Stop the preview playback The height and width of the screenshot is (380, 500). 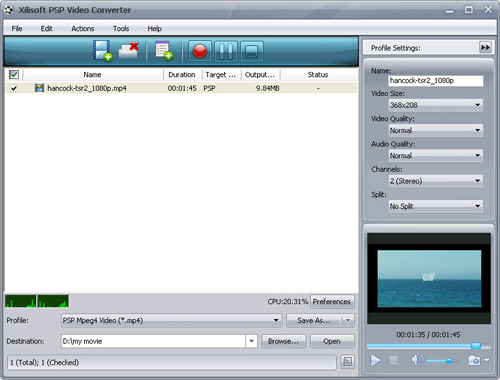point(393,360)
